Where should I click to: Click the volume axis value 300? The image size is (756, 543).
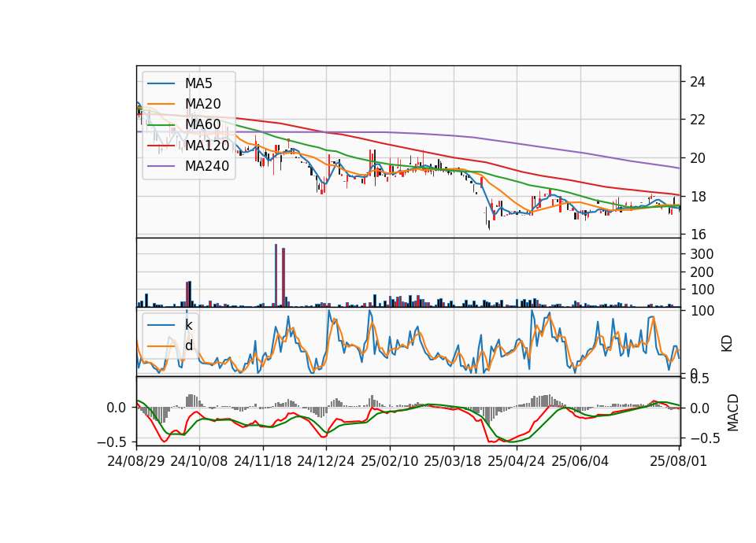coord(702,254)
